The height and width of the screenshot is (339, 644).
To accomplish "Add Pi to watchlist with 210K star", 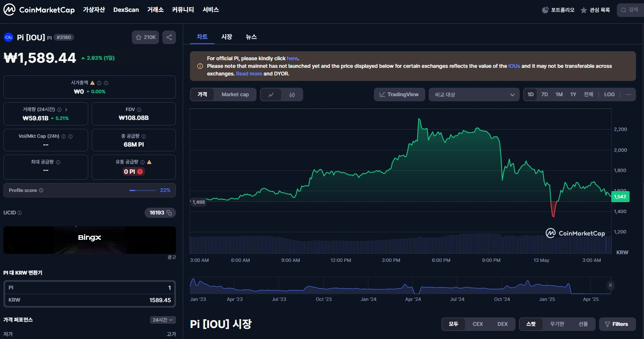I will 145,37.
